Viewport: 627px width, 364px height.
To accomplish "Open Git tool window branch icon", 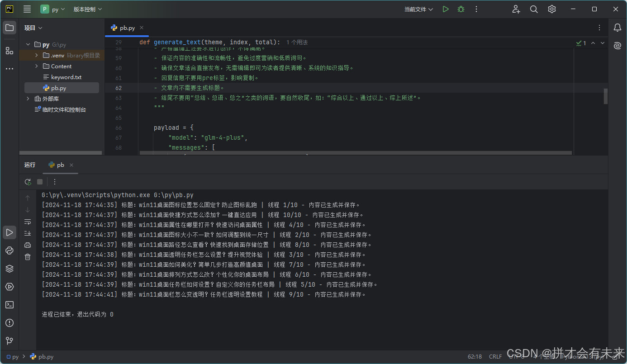I will [9, 341].
